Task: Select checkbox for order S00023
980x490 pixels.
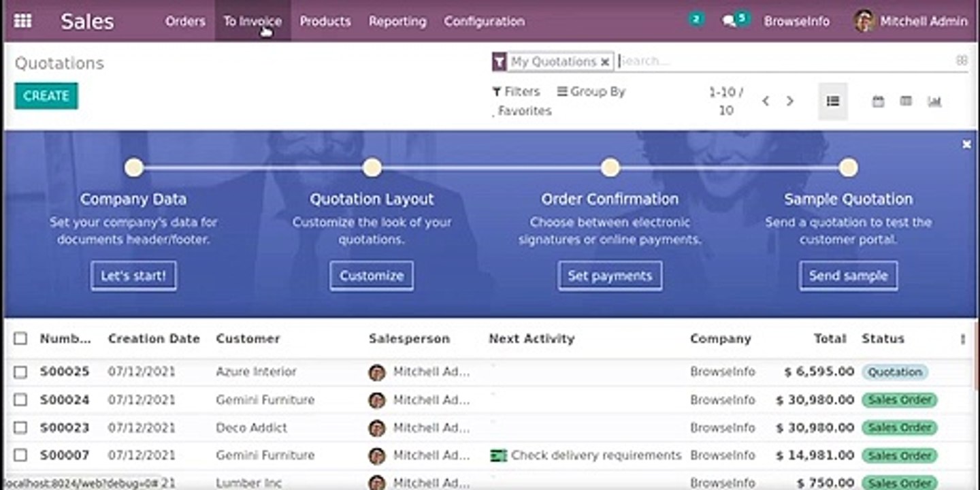Action: 20,427
